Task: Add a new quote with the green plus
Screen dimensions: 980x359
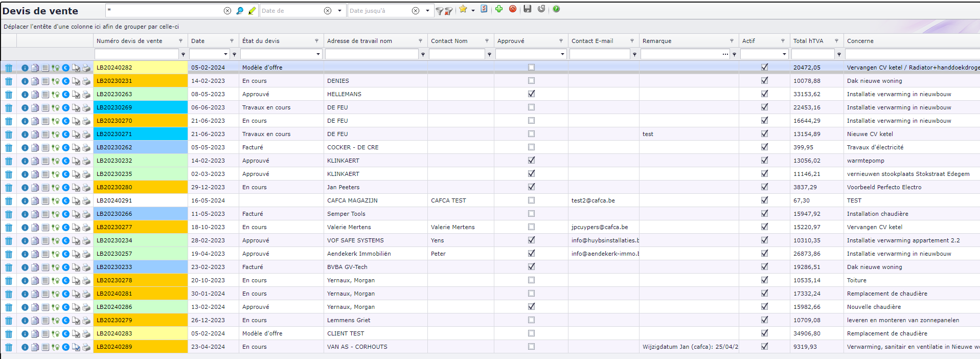Action: pyautogui.click(x=499, y=9)
